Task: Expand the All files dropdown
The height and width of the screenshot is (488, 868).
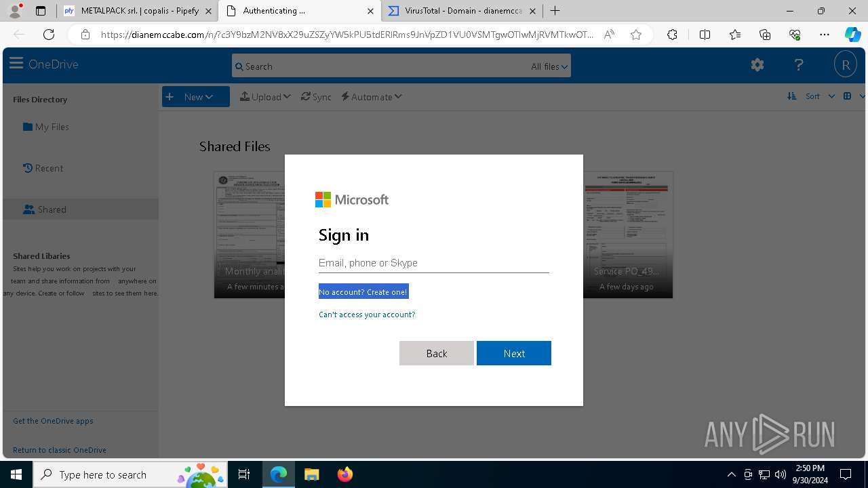Action: click(x=549, y=66)
